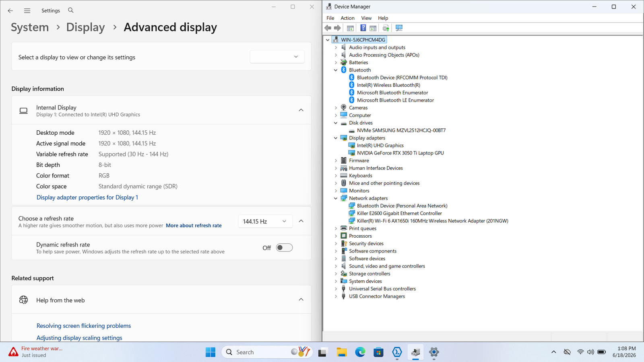The width and height of the screenshot is (644, 362).
Task: Open Microsoft Store from the taskbar
Action: (x=378, y=352)
